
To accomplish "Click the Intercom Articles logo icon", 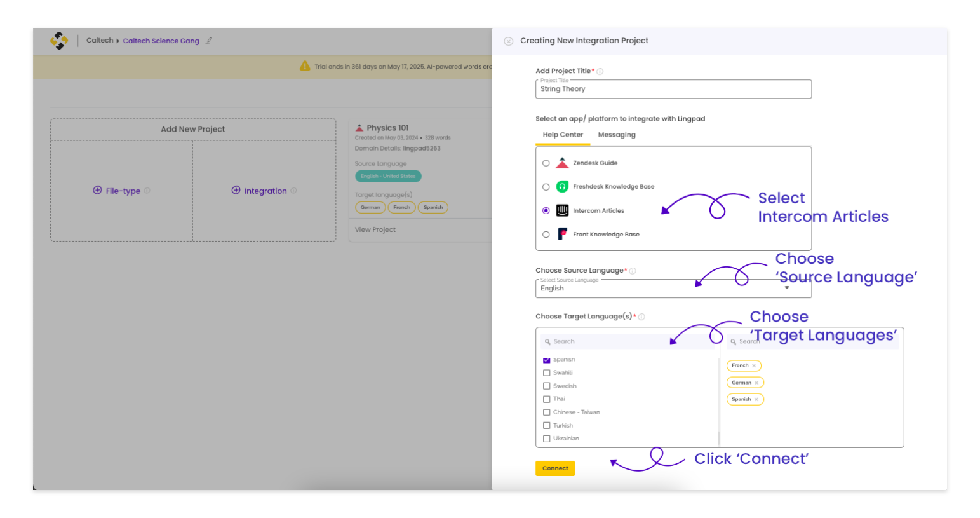I will (x=562, y=210).
